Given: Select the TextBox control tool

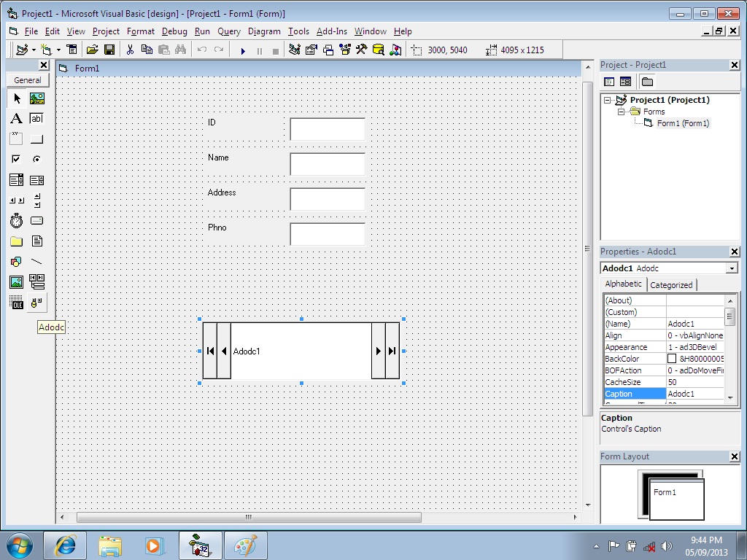Looking at the screenshot, I should tap(36, 119).
